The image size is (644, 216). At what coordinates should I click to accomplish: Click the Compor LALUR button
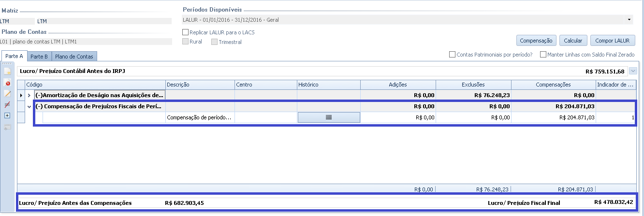click(613, 41)
